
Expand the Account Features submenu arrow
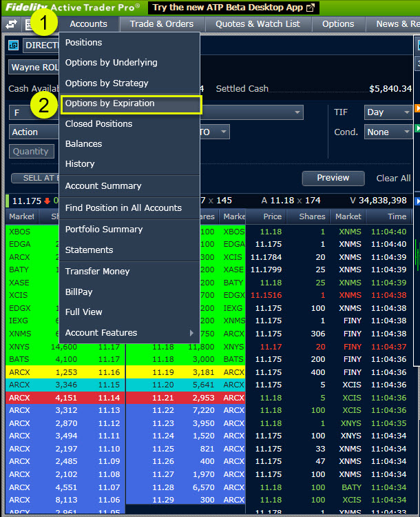coord(191,333)
